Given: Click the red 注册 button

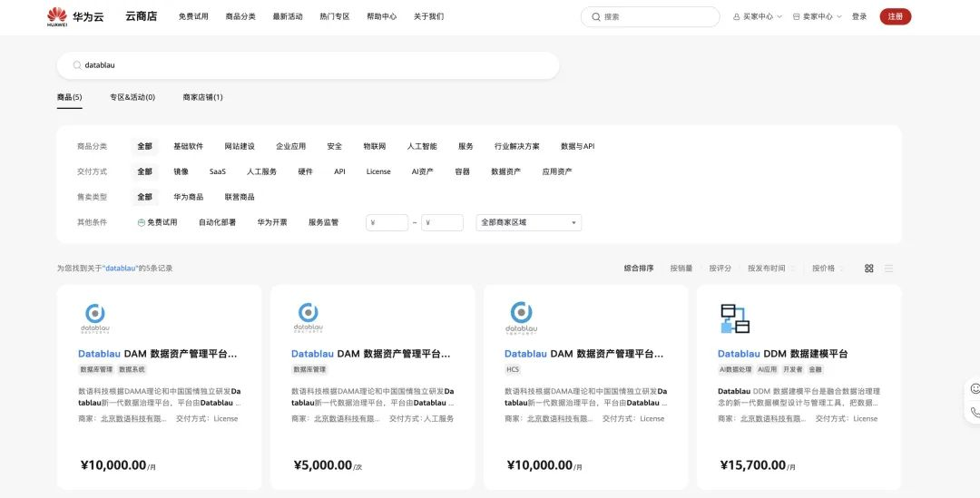Looking at the screenshot, I should tap(895, 17).
